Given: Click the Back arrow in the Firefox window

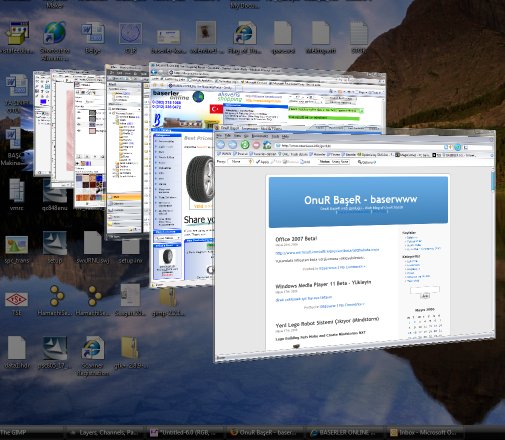Looking at the screenshot, I should click(221, 145).
